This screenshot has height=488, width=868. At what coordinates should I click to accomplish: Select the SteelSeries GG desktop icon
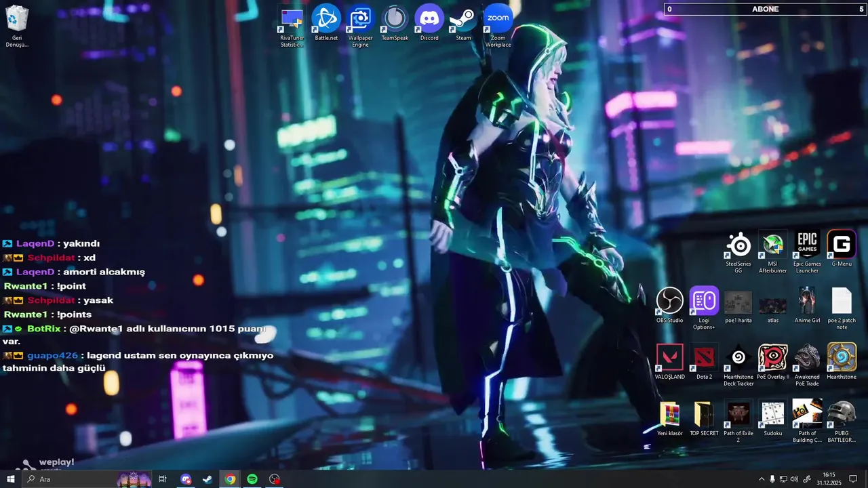pyautogui.click(x=738, y=252)
